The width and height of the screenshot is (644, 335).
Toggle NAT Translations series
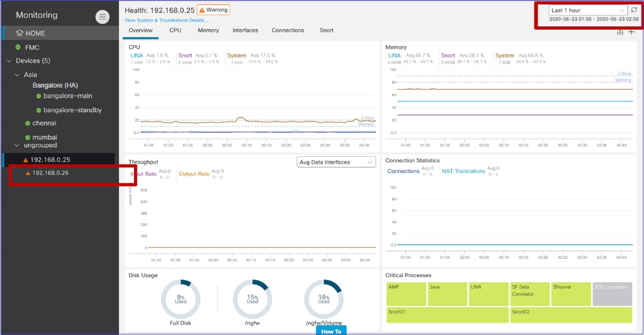point(463,171)
